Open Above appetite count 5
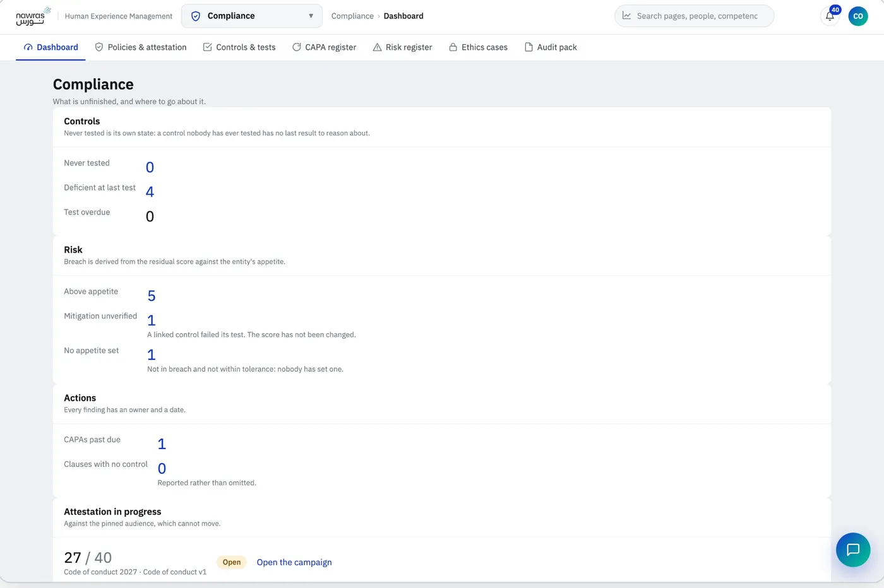This screenshot has width=884, height=588. coord(152,296)
